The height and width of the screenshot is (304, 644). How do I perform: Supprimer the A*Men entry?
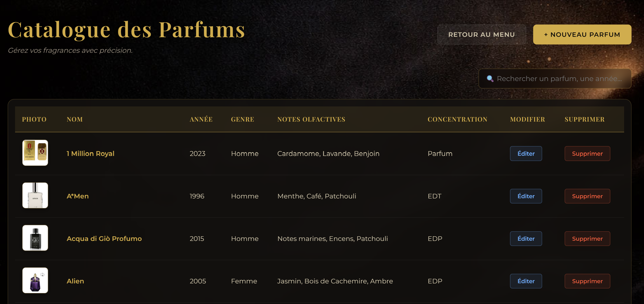(587, 196)
